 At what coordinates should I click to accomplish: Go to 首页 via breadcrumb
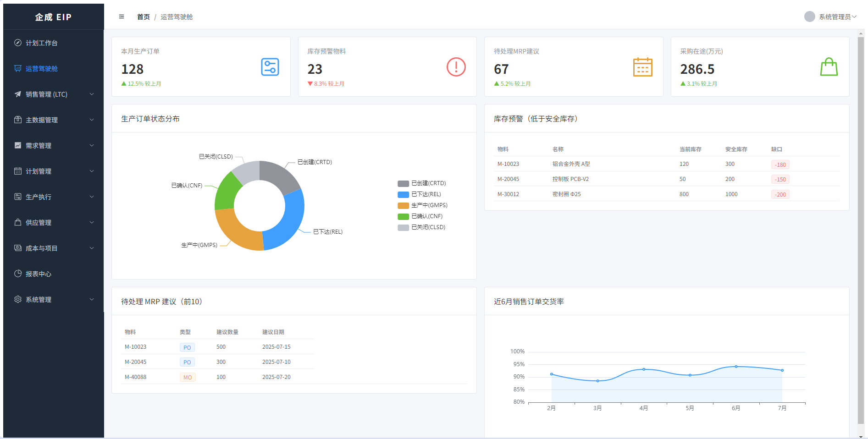coord(144,17)
